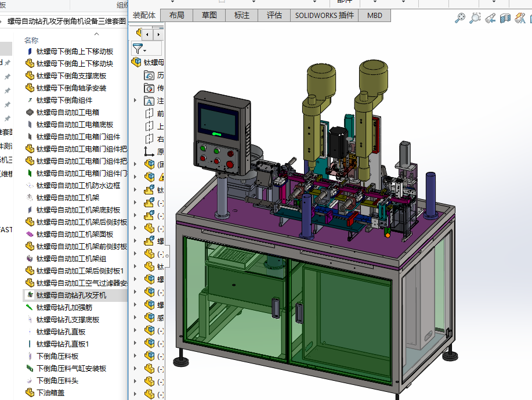
Task: Click the 名称 column header
Action: (x=31, y=40)
